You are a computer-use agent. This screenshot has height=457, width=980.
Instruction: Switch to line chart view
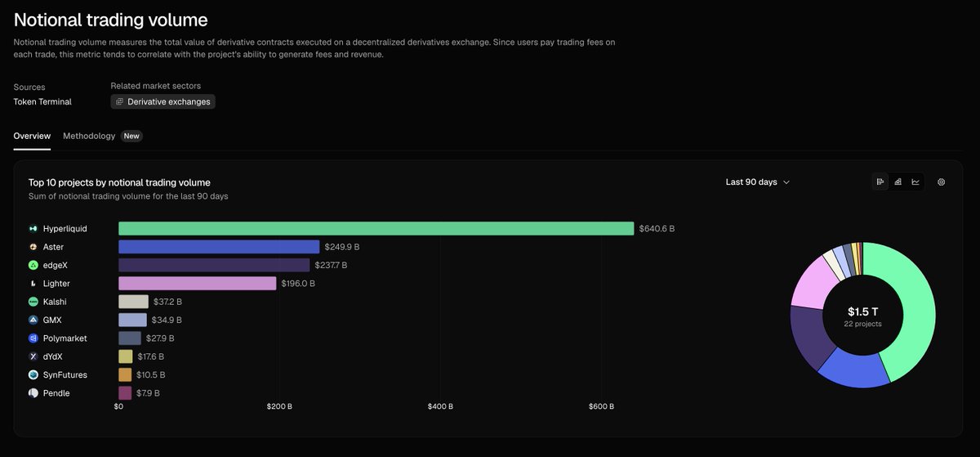point(915,181)
